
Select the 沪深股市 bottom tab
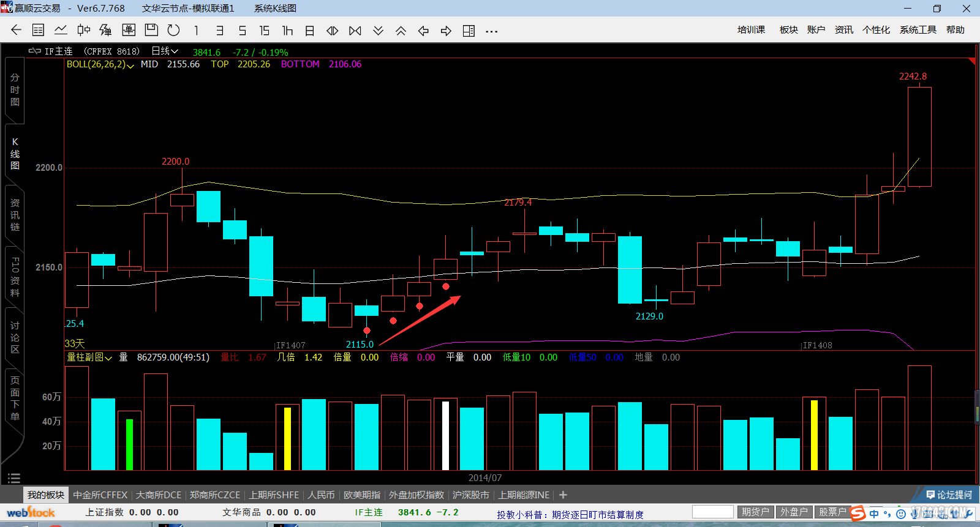470,495
